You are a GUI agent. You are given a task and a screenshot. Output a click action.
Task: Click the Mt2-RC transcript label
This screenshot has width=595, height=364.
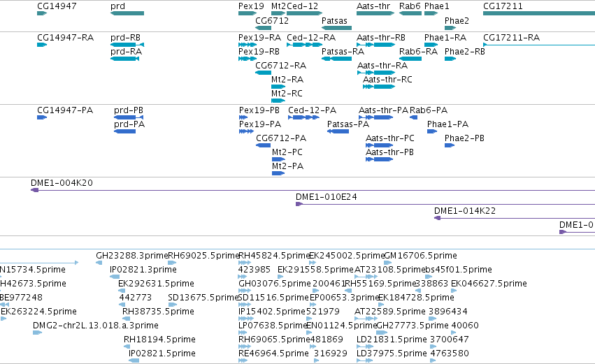(287, 94)
